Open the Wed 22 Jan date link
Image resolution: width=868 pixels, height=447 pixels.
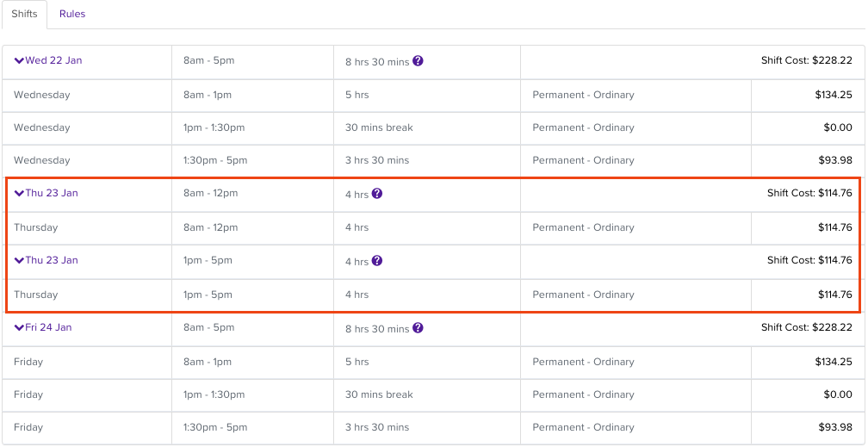coord(53,61)
